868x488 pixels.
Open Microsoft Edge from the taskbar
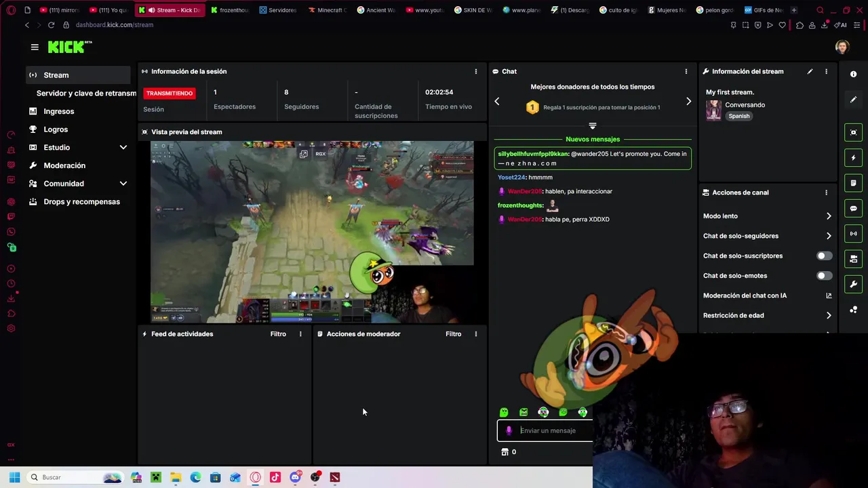pyautogui.click(x=195, y=477)
